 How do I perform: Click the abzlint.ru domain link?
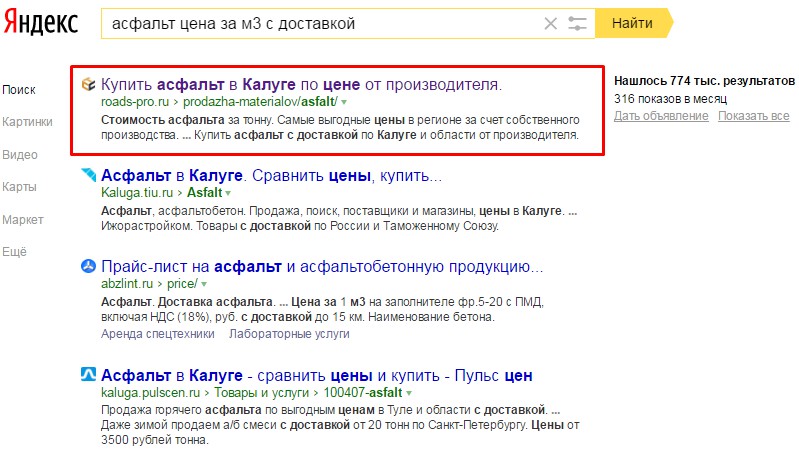pos(127,284)
